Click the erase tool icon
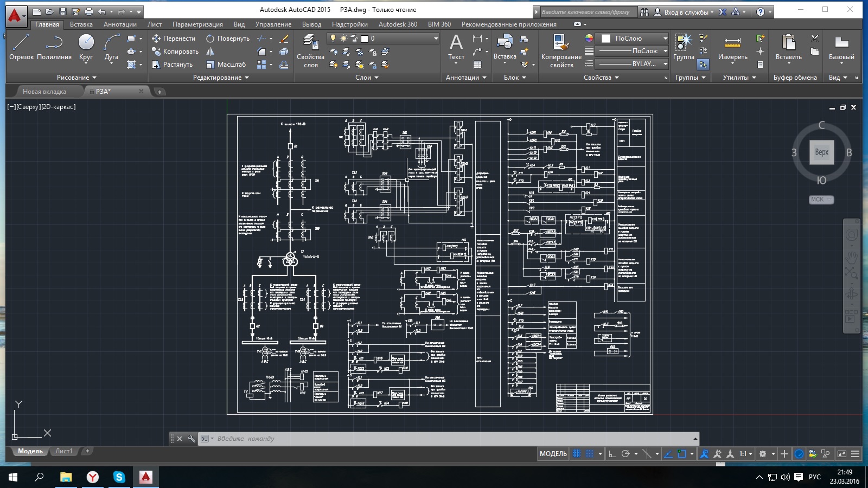Image resolution: width=868 pixels, height=488 pixels. (284, 38)
